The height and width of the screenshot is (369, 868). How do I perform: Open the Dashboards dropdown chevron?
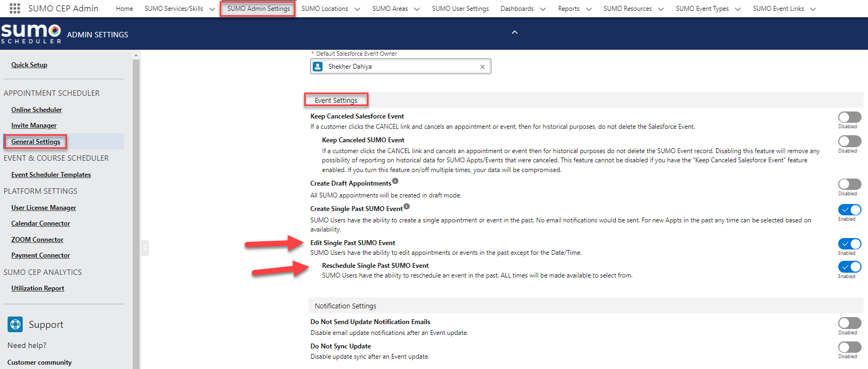[x=543, y=9]
